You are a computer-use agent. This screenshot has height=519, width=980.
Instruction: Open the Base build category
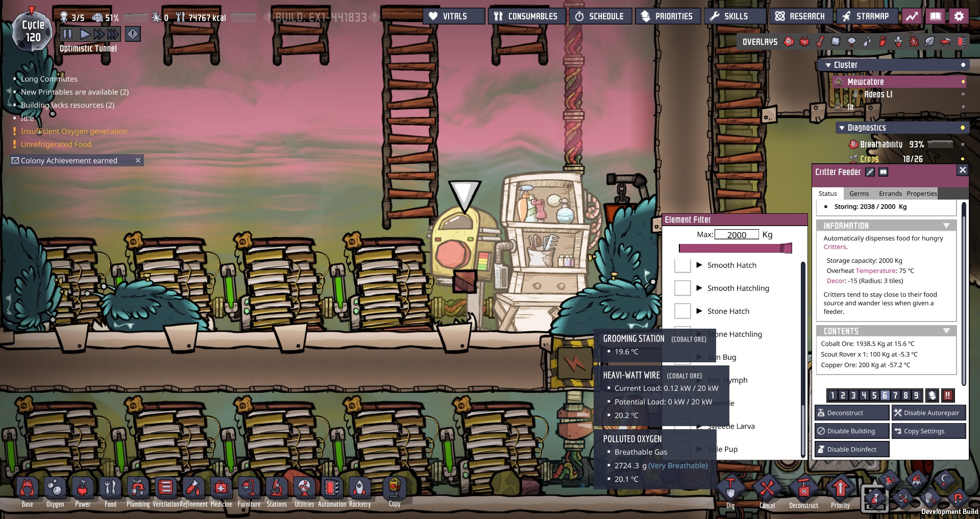coord(28,492)
